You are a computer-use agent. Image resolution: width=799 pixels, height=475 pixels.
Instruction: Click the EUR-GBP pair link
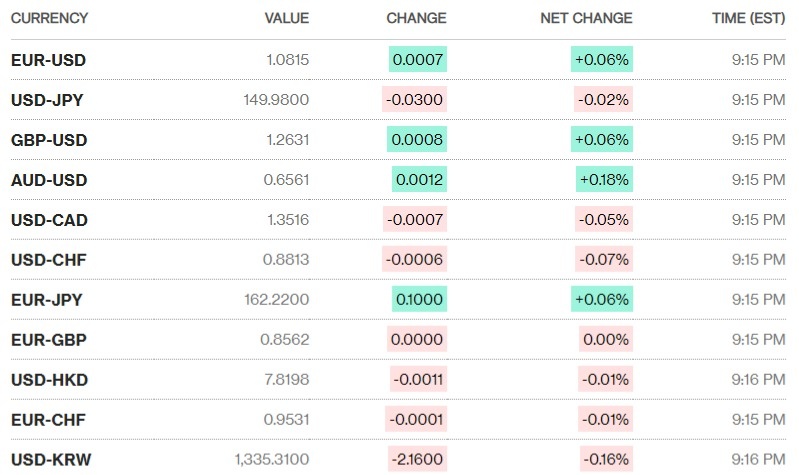(48, 340)
